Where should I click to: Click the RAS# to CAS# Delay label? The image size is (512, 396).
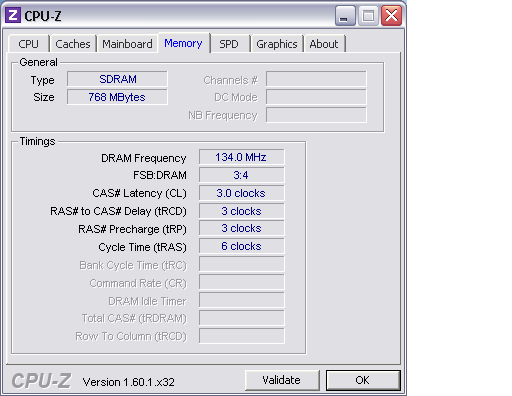(118, 211)
